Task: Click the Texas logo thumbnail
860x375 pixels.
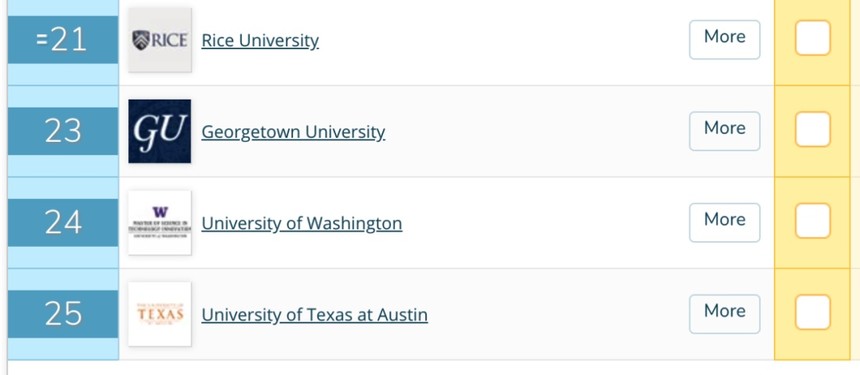Action: pos(160,314)
